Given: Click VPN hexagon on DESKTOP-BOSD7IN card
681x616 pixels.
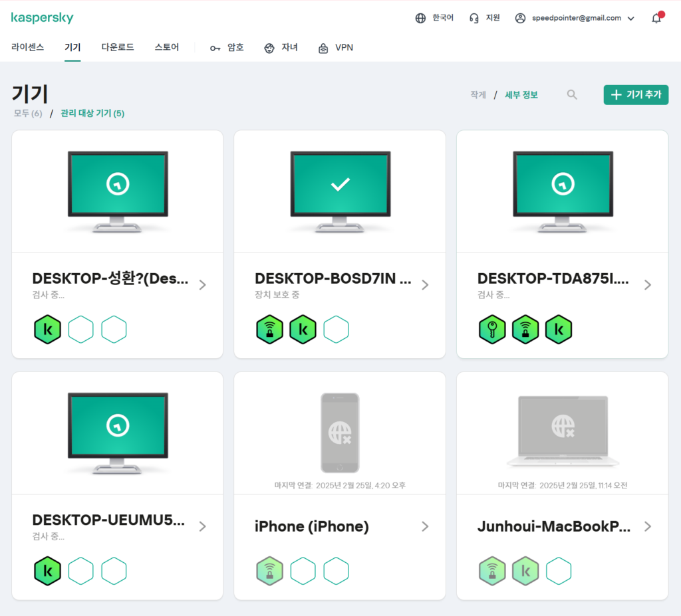Looking at the screenshot, I should pyautogui.click(x=270, y=330).
